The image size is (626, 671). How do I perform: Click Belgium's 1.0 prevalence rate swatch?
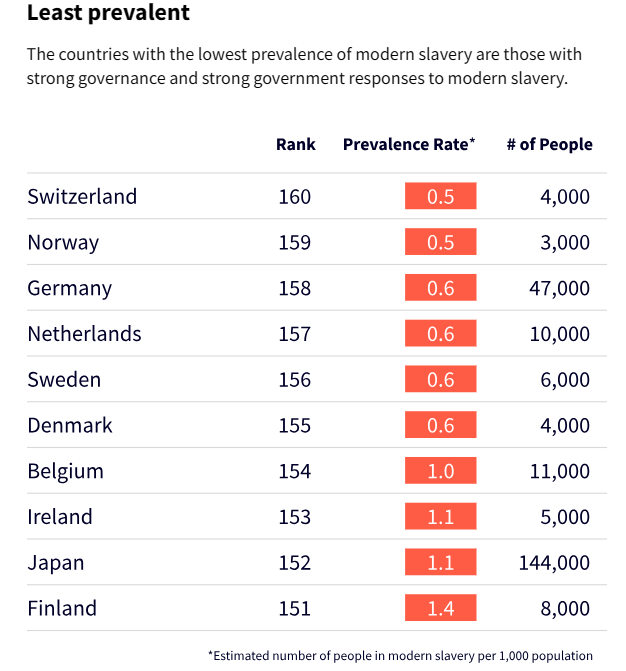tap(440, 471)
